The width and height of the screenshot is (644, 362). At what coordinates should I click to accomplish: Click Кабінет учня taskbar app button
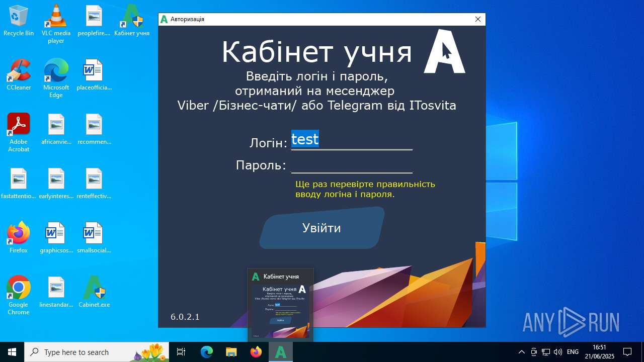281,352
